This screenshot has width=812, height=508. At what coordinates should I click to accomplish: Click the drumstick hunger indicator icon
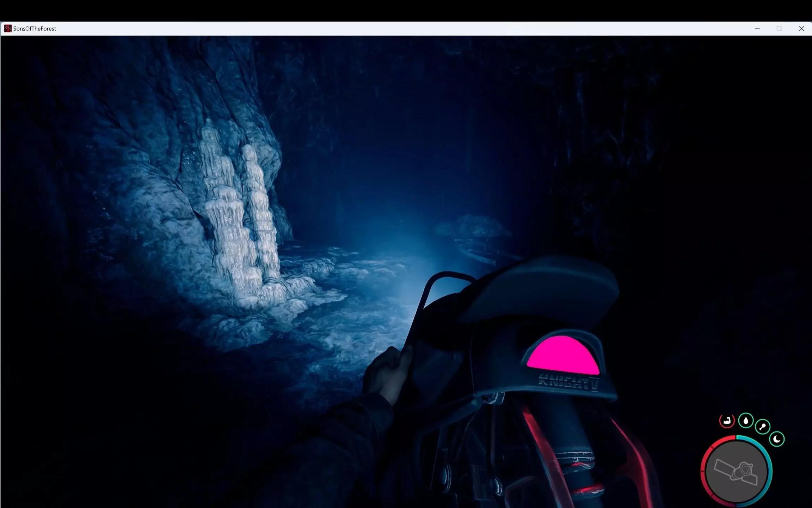tap(763, 427)
